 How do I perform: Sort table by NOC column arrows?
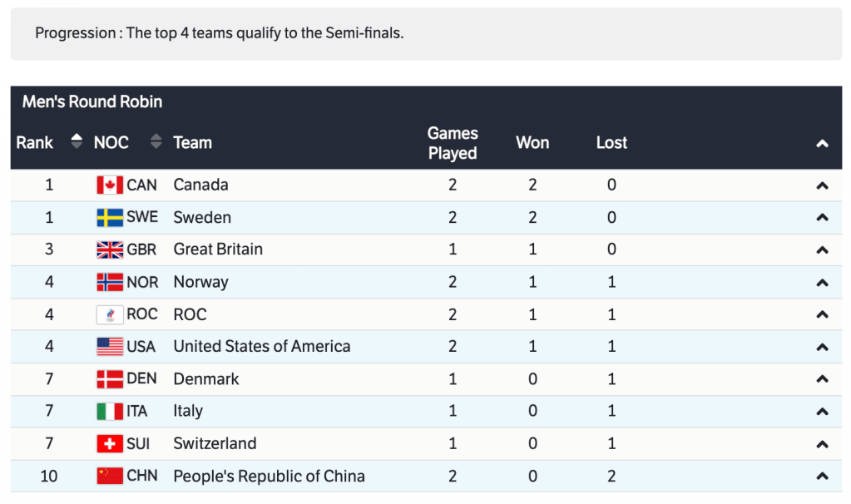pyautogui.click(x=156, y=142)
